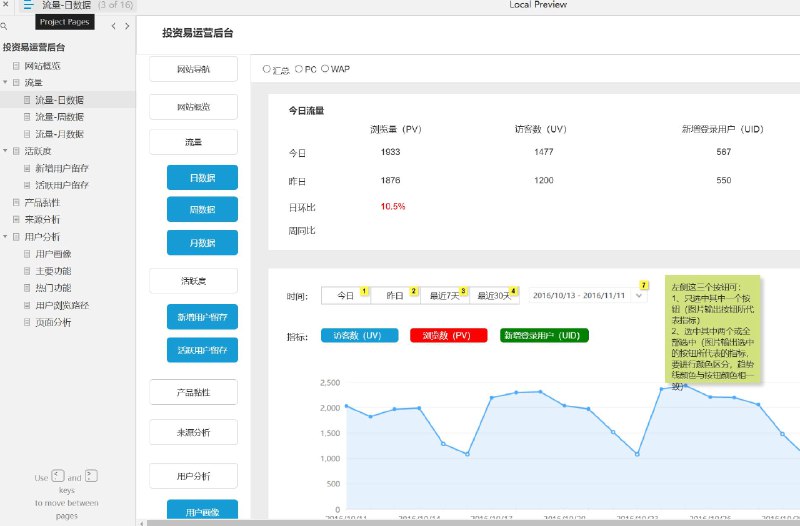
Task: Open 流量-月数据 page in tree
Action: click(x=59, y=134)
